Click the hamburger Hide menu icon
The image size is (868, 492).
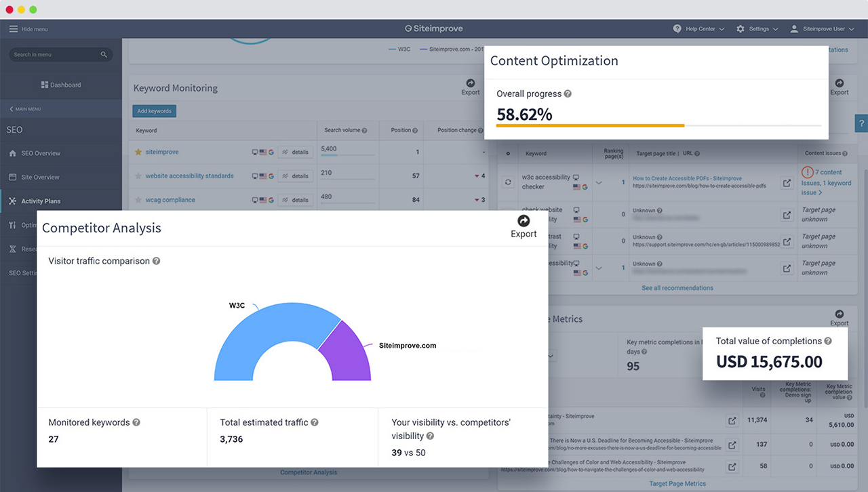13,29
